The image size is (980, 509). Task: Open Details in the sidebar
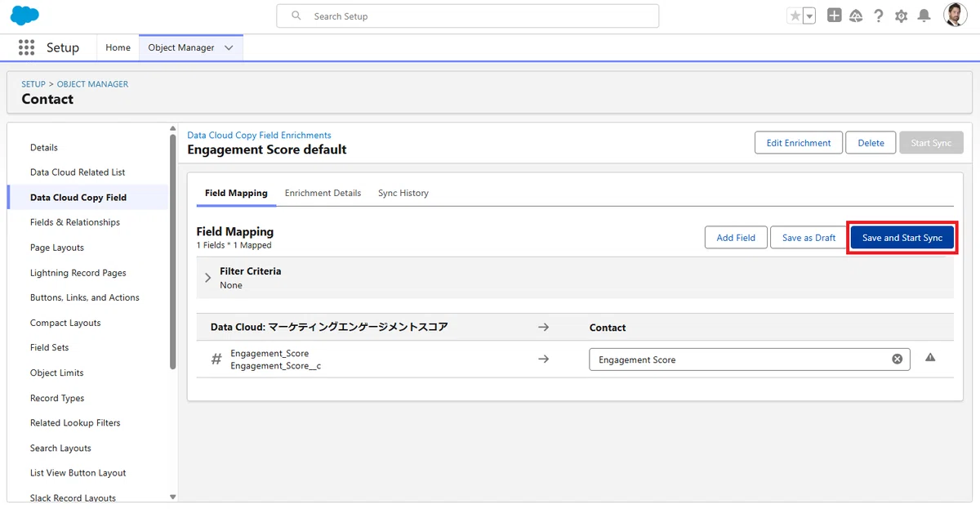click(x=44, y=147)
